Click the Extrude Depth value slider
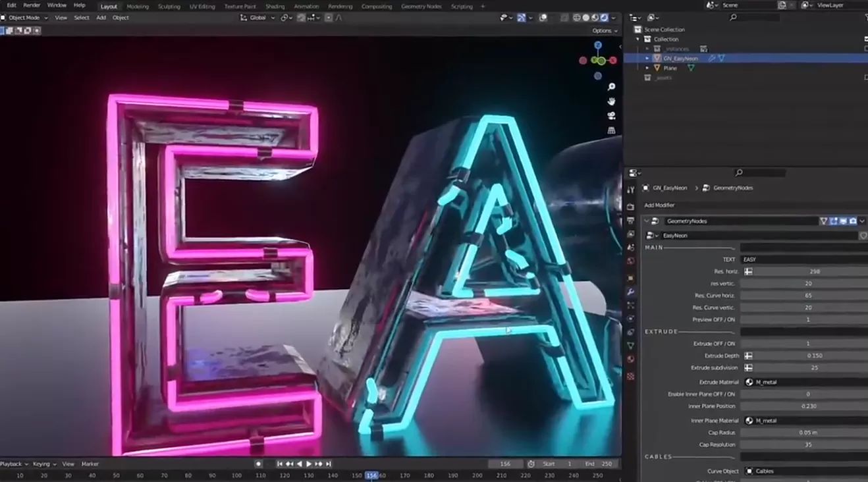This screenshot has height=482, width=868. pos(813,356)
